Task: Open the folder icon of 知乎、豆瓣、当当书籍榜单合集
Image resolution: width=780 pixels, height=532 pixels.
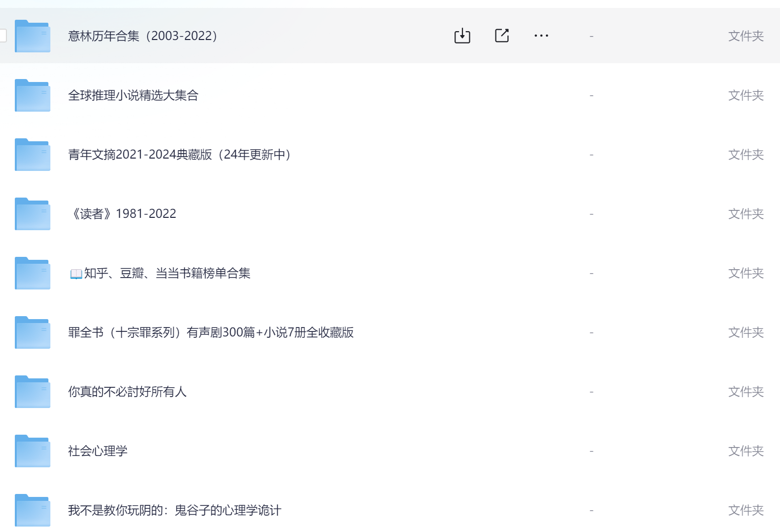Action: tap(33, 273)
